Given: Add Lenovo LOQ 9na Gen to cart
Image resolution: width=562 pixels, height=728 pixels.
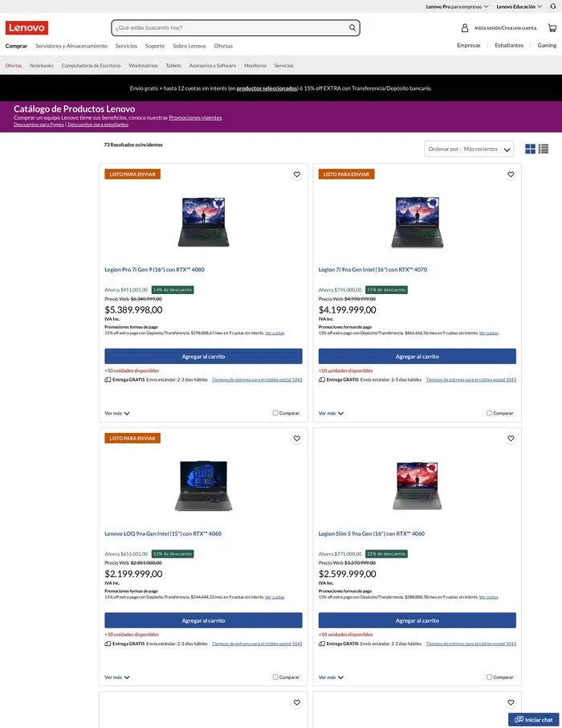Looking at the screenshot, I should (x=203, y=620).
